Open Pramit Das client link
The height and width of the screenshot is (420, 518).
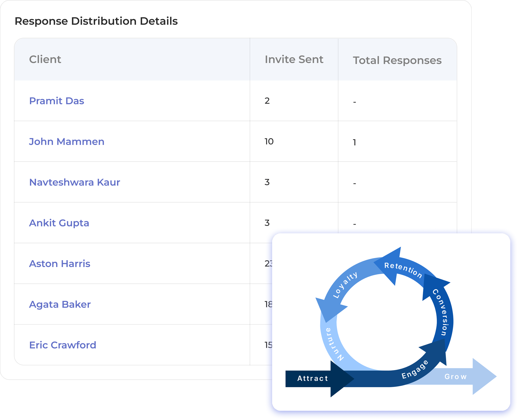56,101
